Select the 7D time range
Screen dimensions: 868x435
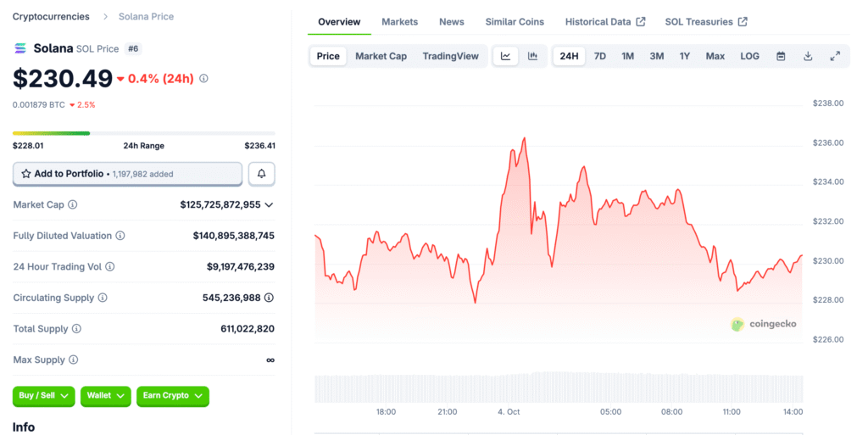click(599, 56)
